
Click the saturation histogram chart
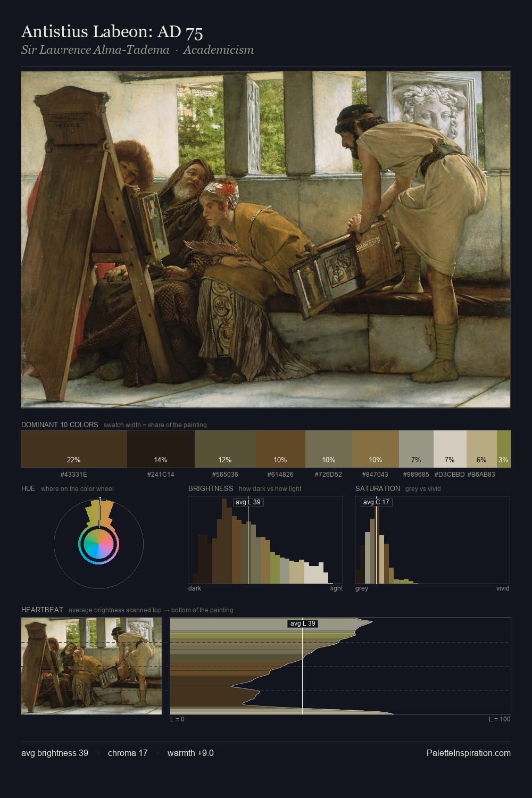pyautogui.click(x=433, y=540)
